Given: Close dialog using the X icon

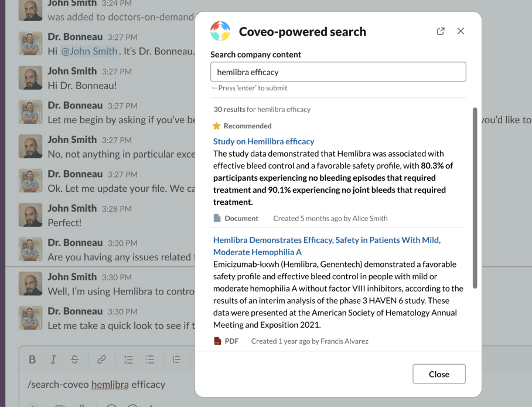Looking at the screenshot, I should (461, 31).
